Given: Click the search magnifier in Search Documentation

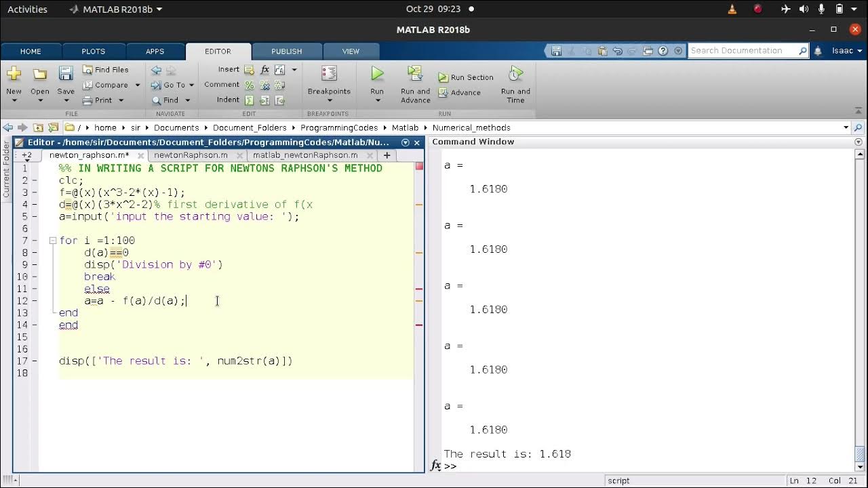Looking at the screenshot, I should (803, 51).
